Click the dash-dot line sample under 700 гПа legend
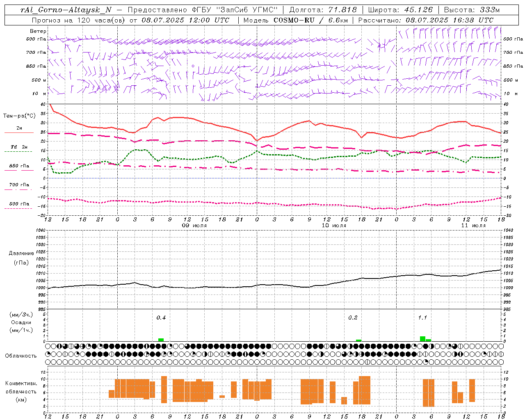The height and width of the screenshot is (420, 525). pos(18,189)
